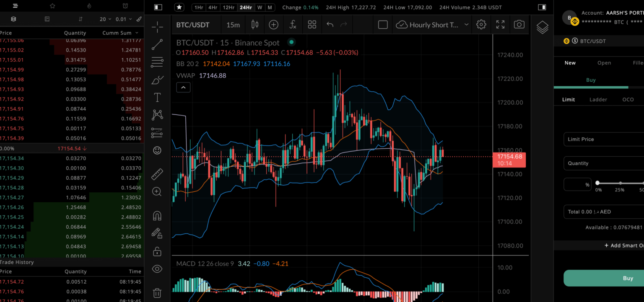Collapse the indicator legend with the chevron
The width and height of the screenshot is (644, 302).
[x=183, y=87]
